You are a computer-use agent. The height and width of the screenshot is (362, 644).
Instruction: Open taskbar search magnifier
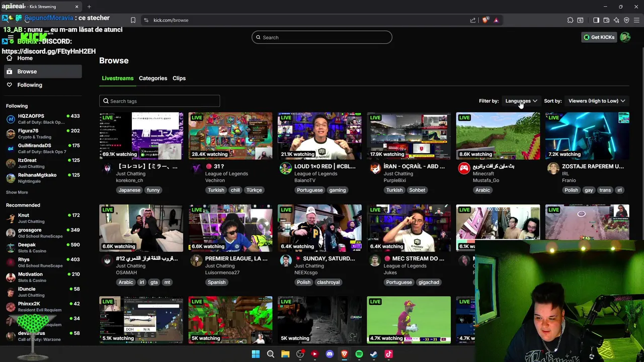270,354
